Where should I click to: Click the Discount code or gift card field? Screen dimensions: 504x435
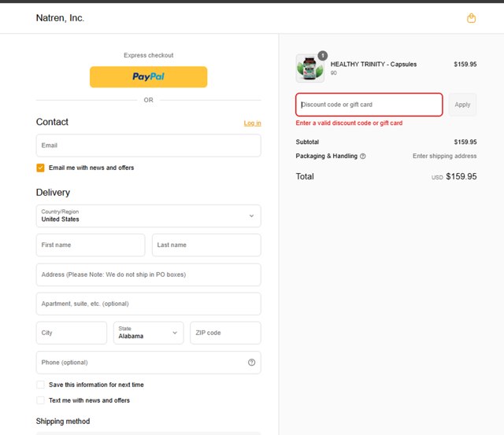369,105
